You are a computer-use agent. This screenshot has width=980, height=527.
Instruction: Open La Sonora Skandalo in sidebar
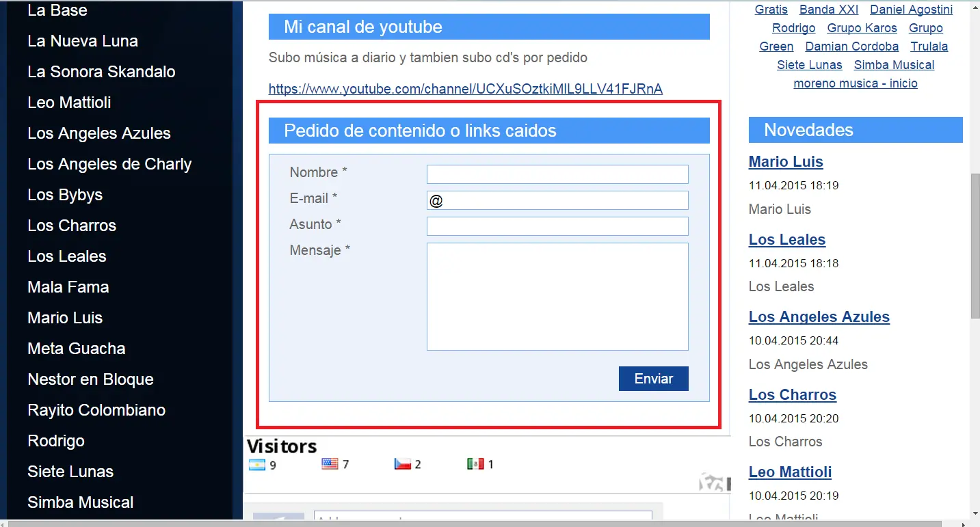101,72
